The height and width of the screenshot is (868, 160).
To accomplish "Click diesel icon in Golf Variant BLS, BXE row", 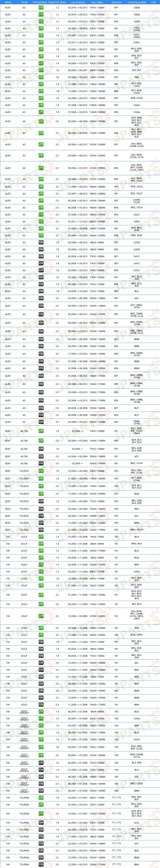I will [41, 763].
